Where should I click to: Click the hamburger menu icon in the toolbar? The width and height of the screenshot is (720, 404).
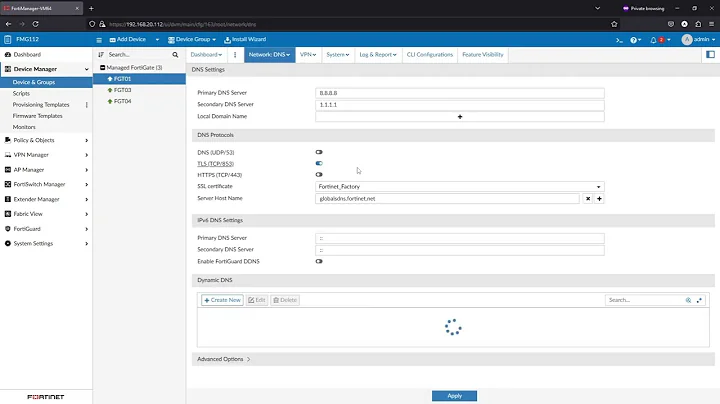[x=99, y=40]
